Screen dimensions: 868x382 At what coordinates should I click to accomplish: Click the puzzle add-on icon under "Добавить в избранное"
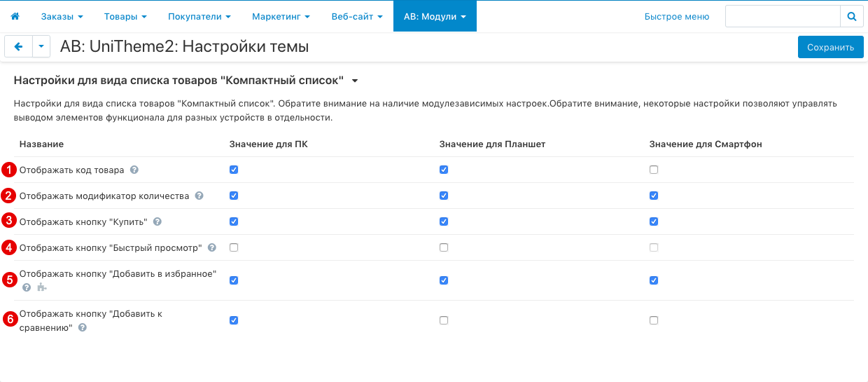(x=42, y=287)
